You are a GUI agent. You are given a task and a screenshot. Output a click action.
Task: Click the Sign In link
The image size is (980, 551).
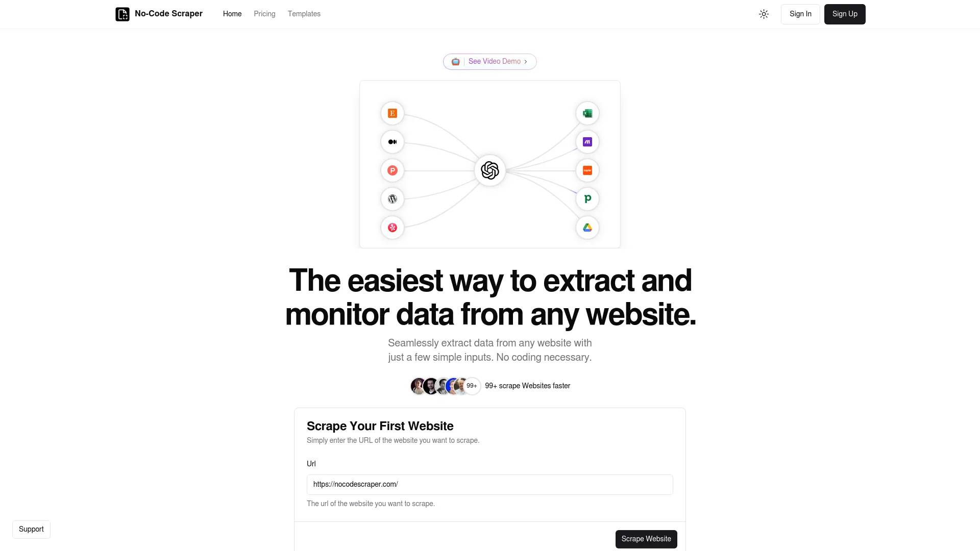pos(800,14)
